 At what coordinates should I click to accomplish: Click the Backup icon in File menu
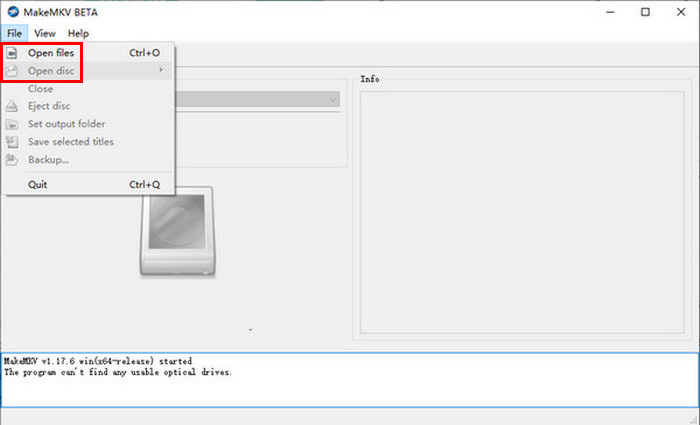(13, 160)
